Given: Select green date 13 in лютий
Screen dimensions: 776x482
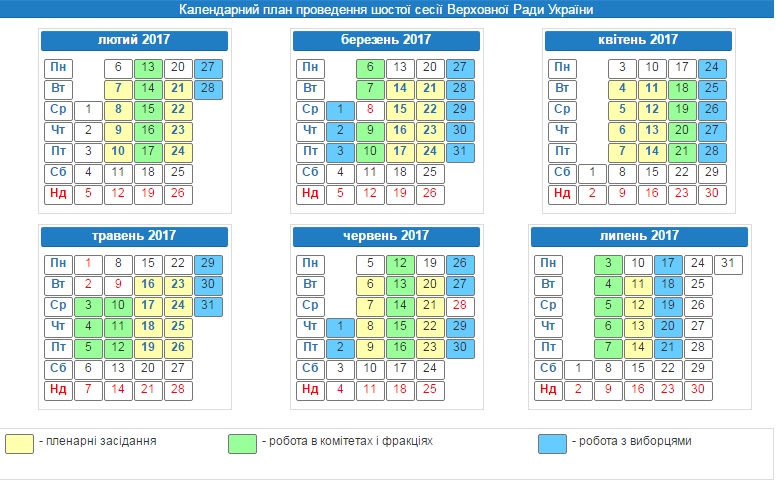Looking at the screenshot, I should click(x=148, y=69).
